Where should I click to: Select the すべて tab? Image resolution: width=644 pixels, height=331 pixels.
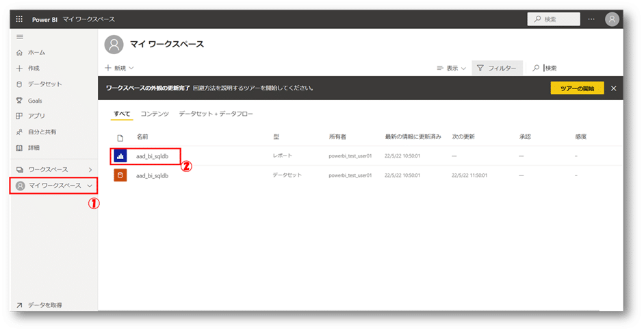122,114
